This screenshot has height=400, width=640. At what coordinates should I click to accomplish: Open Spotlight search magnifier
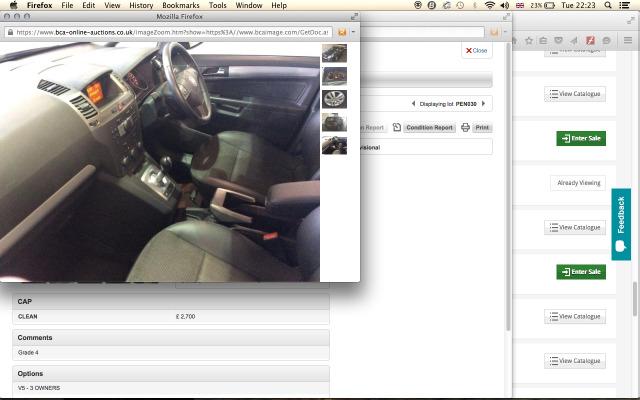[x=608, y=5]
